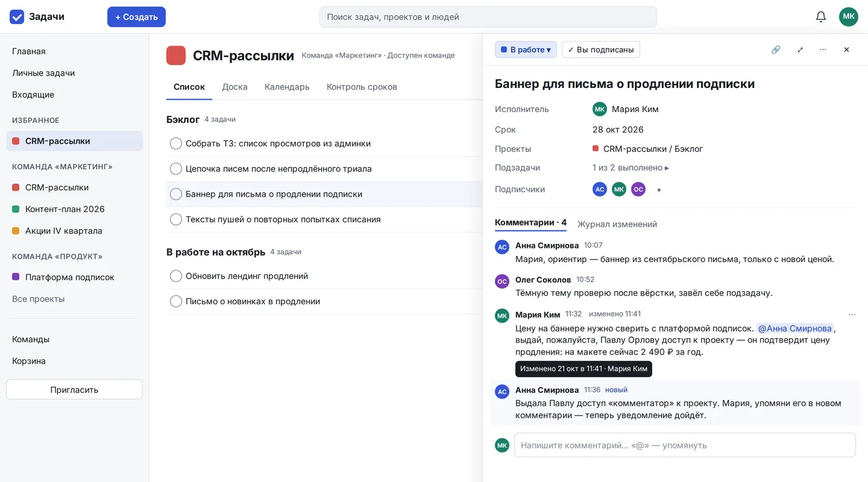Click the Задачи app logo icon
The width and height of the screenshot is (868, 482).
click(x=17, y=17)
